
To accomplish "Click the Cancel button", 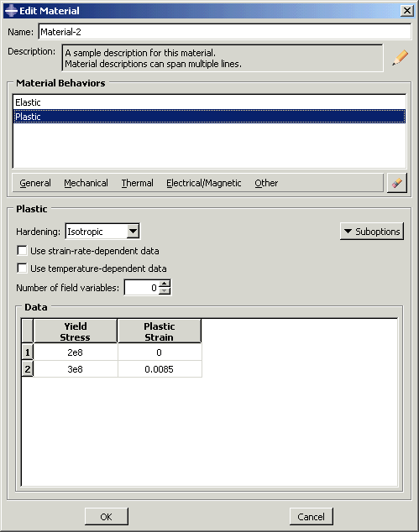I will coord(311,516).
